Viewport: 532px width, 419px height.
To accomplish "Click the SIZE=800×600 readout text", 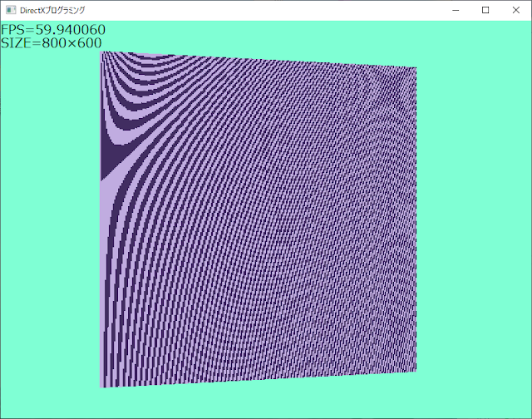I will pos(52,43).
